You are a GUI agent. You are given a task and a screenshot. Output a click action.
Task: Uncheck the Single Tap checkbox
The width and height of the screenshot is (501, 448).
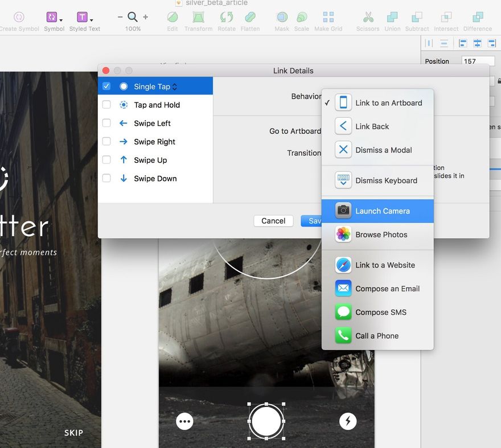[x=106, y=87]
